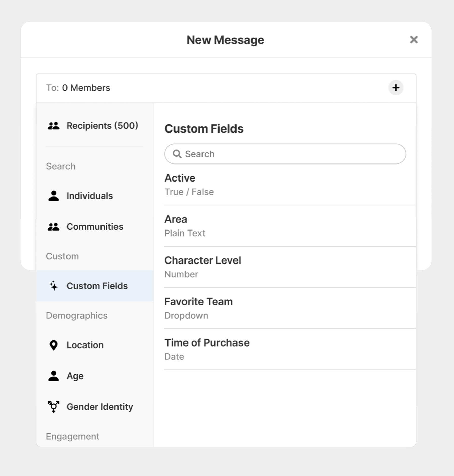Click the Location pin icon
Image resolution: width=454 pixels, height=476 pixels.
(x=54, y=345)
